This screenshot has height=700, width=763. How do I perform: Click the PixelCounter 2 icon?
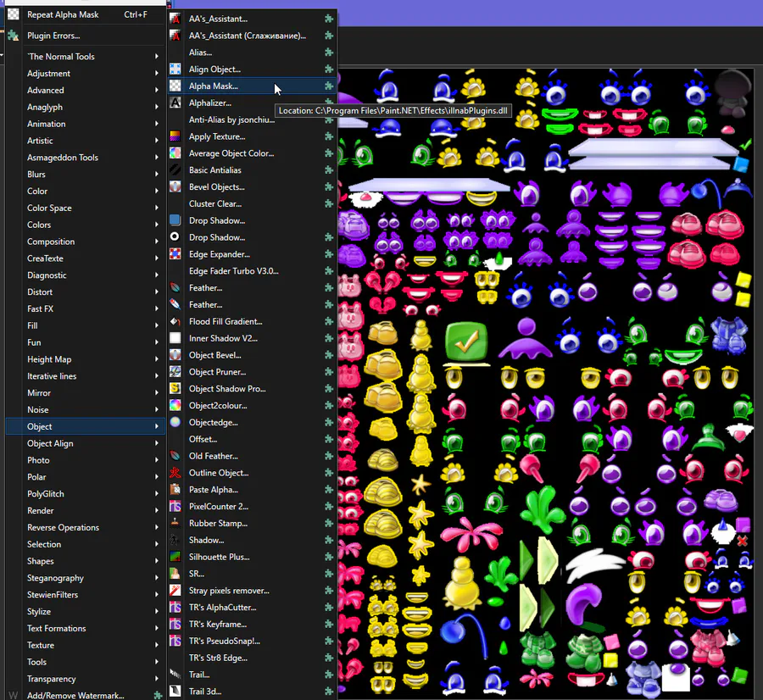tap(175, 507)
